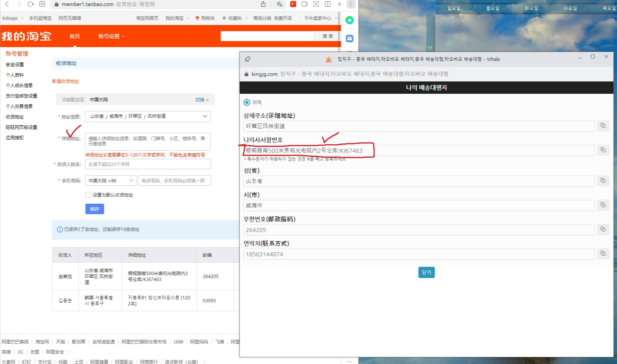Click the shopping cart 购物车 icon
This screenshot has width=617, height=364.
click(197, 18)
